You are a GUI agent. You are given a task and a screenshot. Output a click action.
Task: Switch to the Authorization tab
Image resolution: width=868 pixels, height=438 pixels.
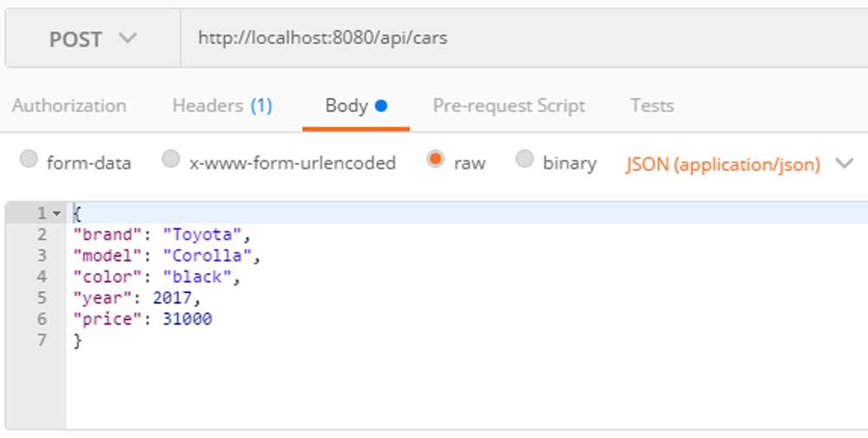69,106
